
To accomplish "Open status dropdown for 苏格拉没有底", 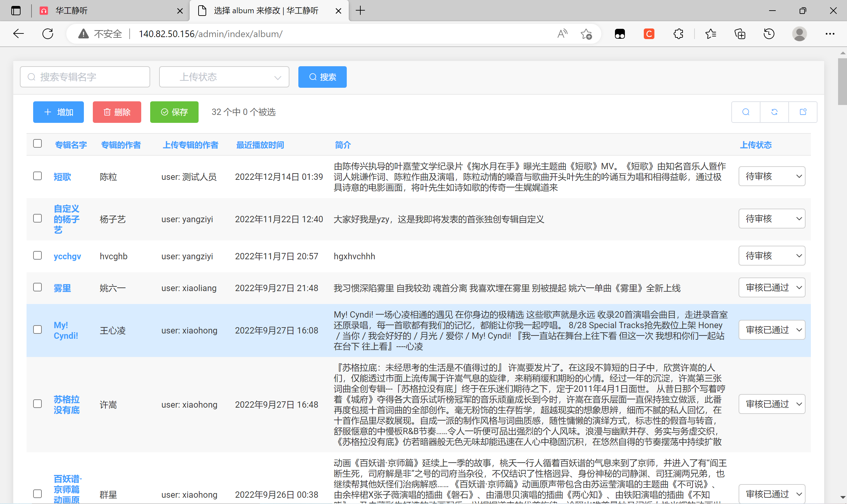I will 772,404.
